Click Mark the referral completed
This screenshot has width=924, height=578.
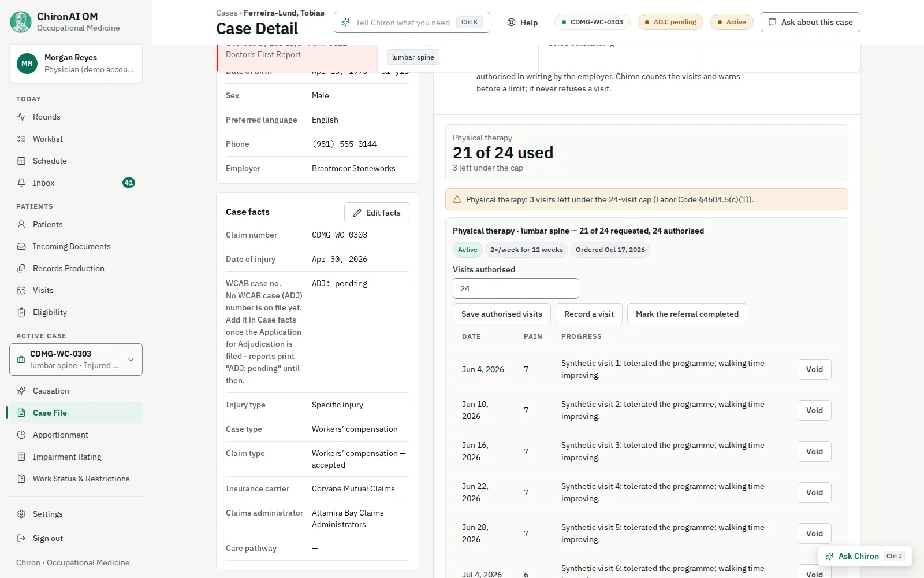(687, 314)
